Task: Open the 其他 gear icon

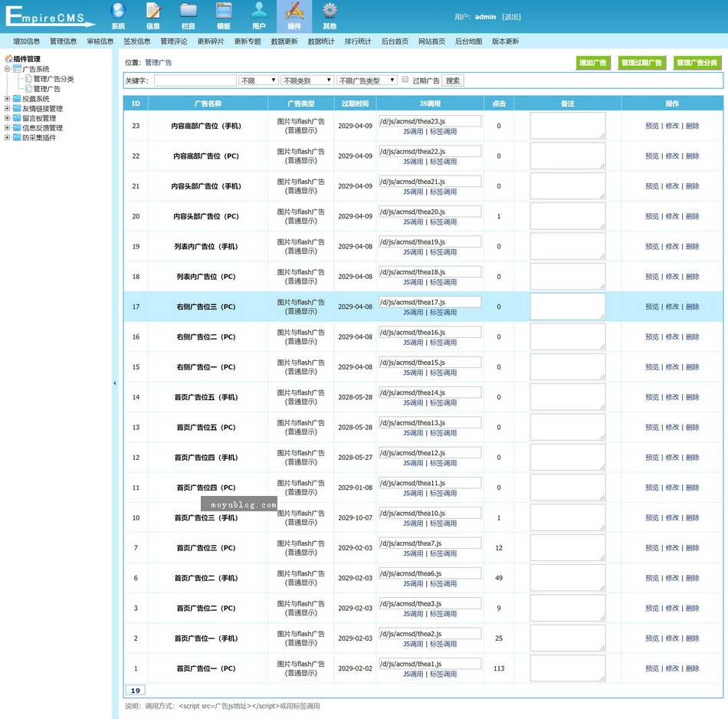Action: [330, 11]
